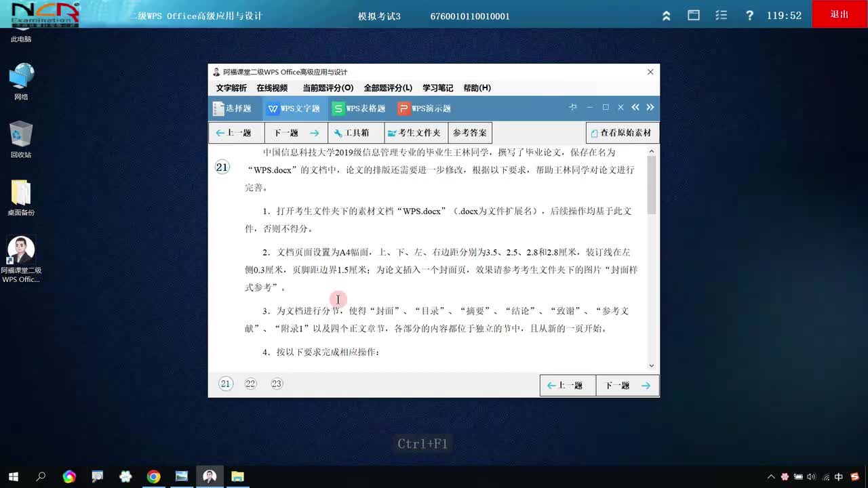Click top 下一题 button
This screenshot has width=868, height=488.
coord(296,133)
